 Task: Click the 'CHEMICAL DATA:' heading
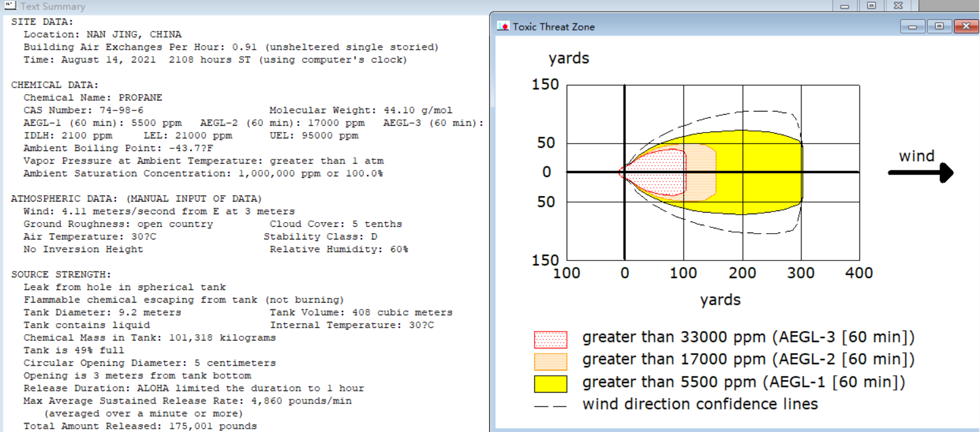tap(55, 85)
